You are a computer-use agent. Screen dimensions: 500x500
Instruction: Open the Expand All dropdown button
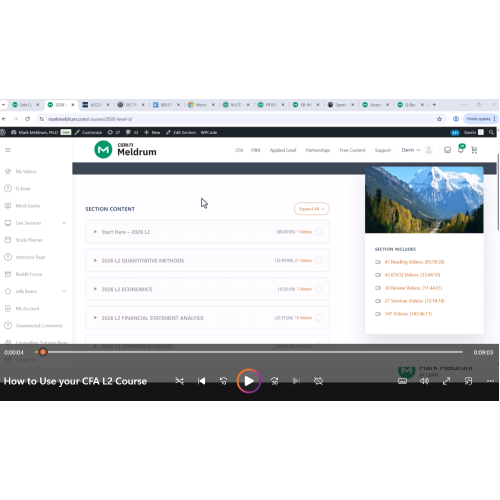pos(311,209)
